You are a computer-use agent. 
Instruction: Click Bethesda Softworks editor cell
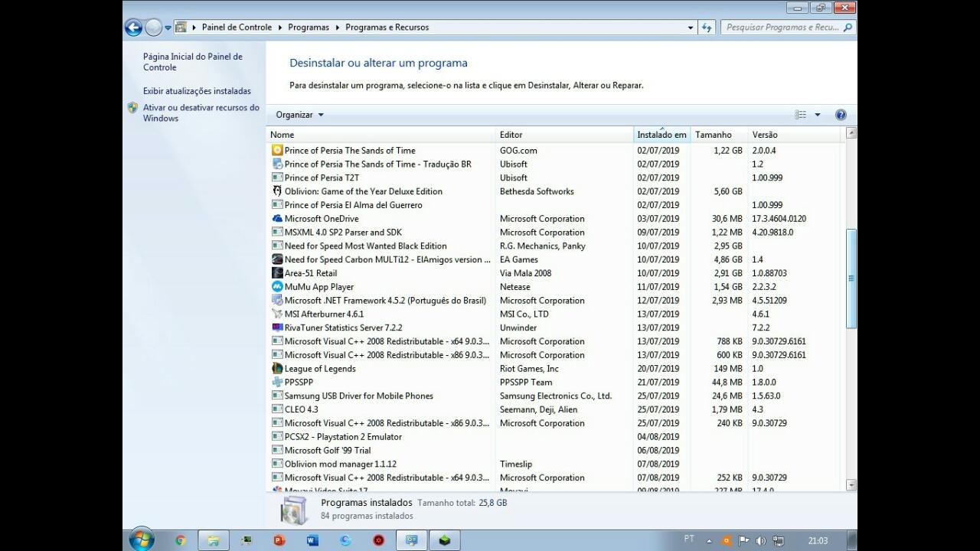point(537,191)
